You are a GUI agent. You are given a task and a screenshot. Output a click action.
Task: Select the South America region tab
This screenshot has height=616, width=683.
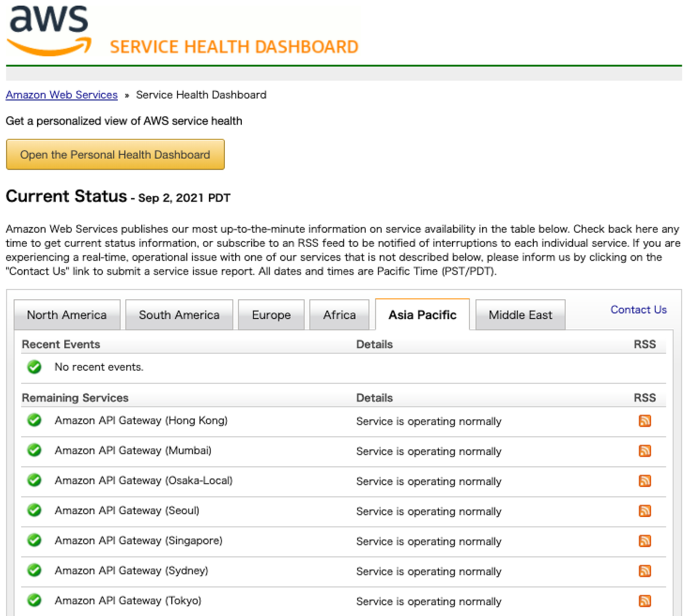pyautogui.click(x=179, y=315)
